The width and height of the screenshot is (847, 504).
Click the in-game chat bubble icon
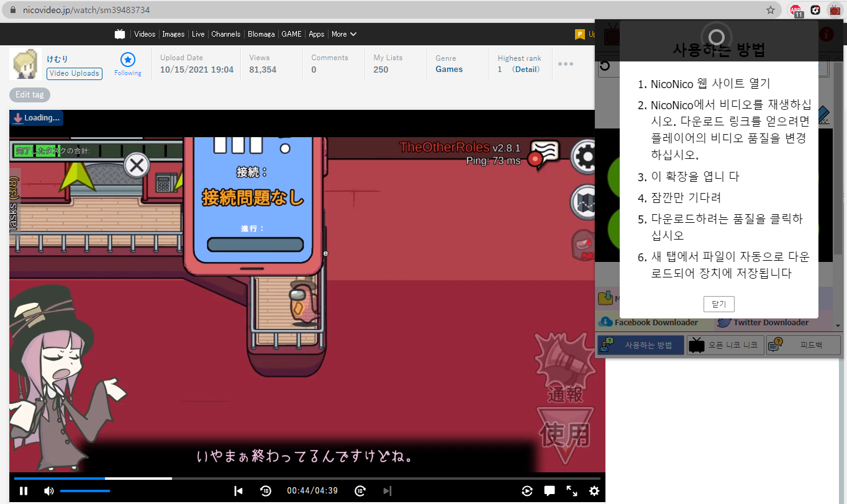pos(545,155)
